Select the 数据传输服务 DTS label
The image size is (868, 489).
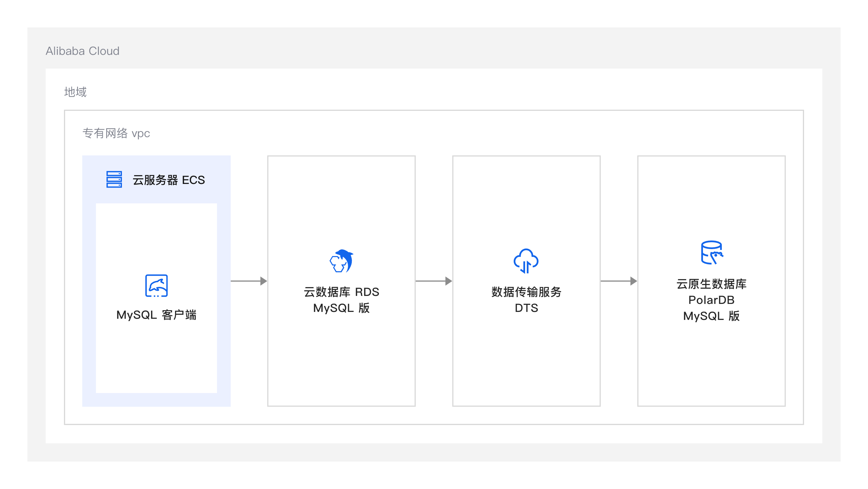coord(526,300)
